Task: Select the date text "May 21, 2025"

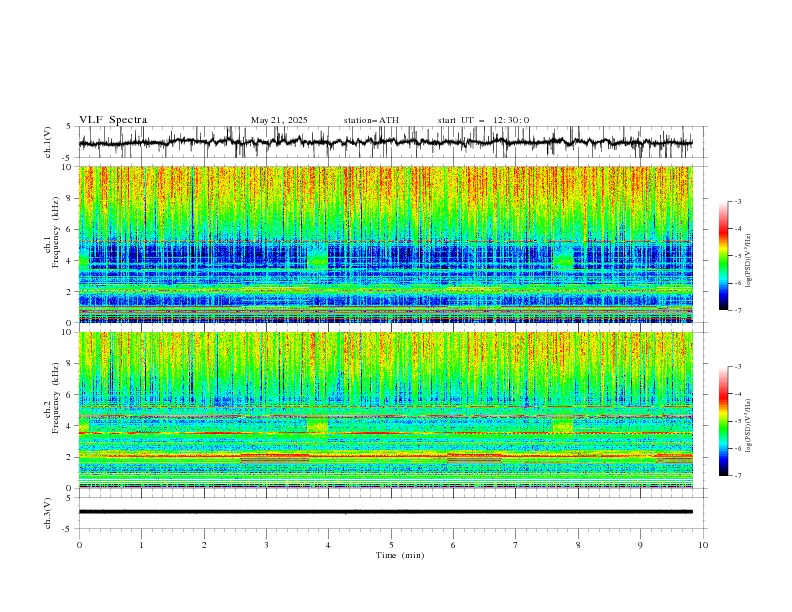Action: click(279, 120)
